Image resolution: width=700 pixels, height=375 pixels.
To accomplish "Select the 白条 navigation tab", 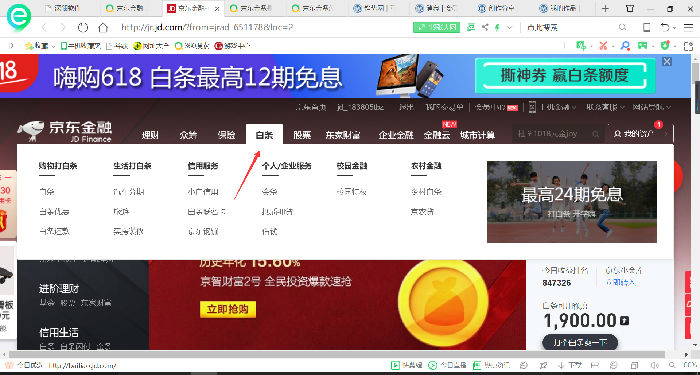I will click(x=264, y=135).
